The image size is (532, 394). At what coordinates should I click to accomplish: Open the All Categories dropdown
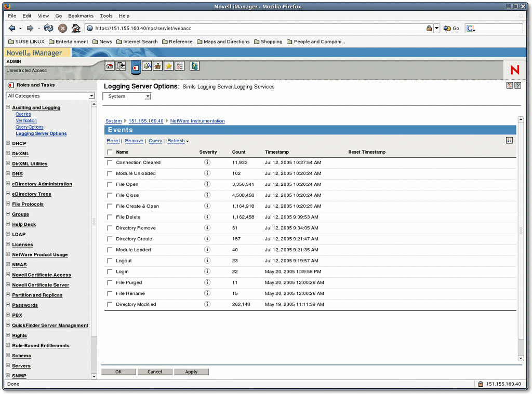tap(50, 96)
